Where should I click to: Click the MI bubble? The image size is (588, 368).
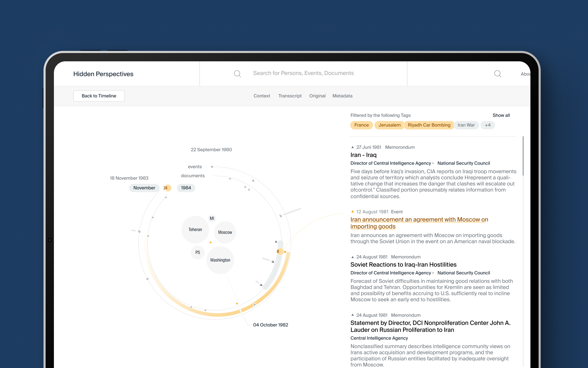pyautogui.click(x=212, y=218)
